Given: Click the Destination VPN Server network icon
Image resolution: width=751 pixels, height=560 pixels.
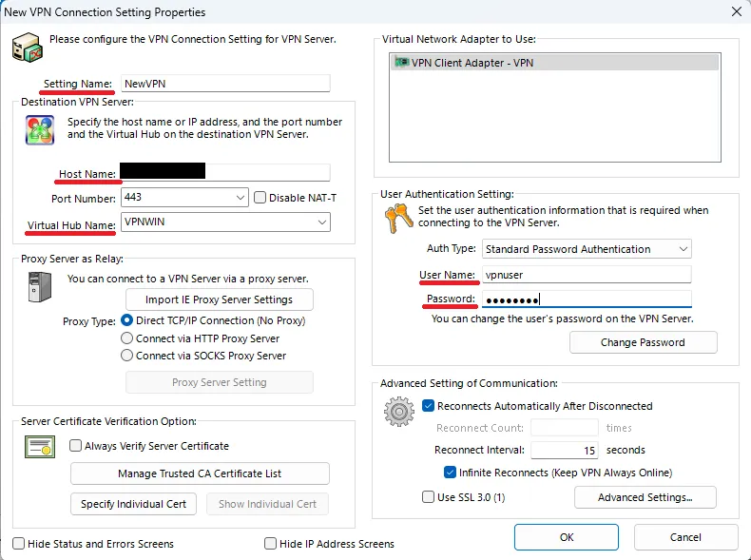Looking at the screenshot, I should point(40,130).
